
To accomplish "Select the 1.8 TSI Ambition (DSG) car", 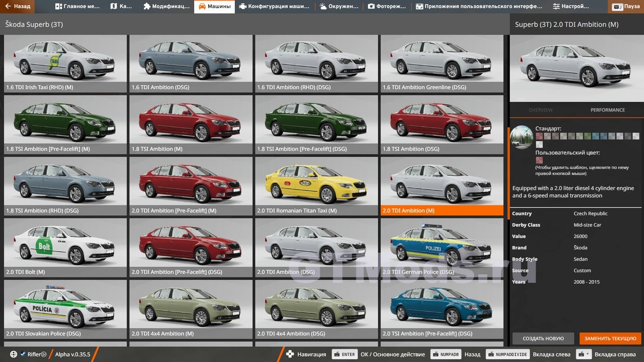I will [x=442, y=125].
